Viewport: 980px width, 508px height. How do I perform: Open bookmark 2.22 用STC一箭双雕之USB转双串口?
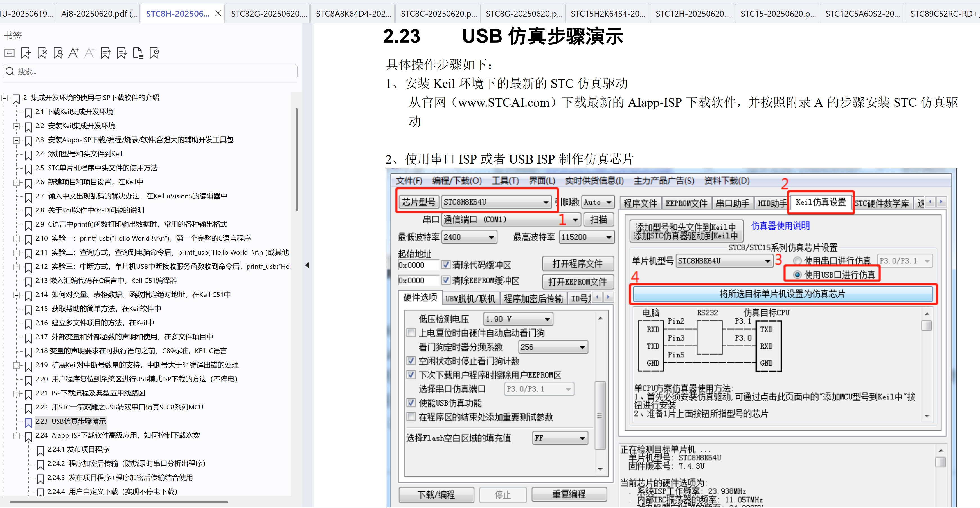pyautogui.click(x=120, y=407)
